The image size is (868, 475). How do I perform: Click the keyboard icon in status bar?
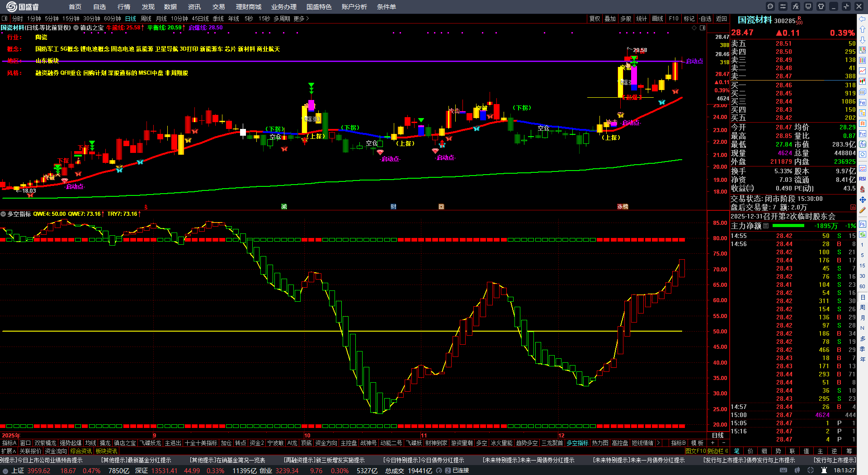[x=783, y=470]
